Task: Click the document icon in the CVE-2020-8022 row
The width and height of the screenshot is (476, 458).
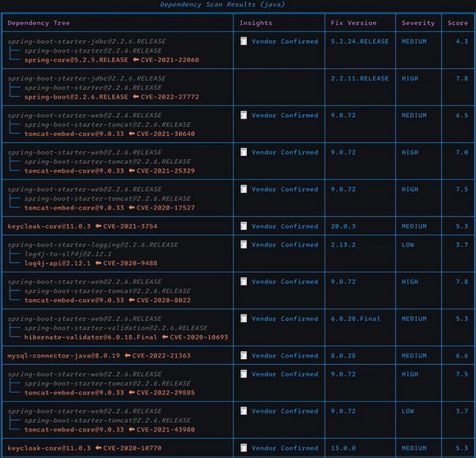Action: tap(243, 282)
